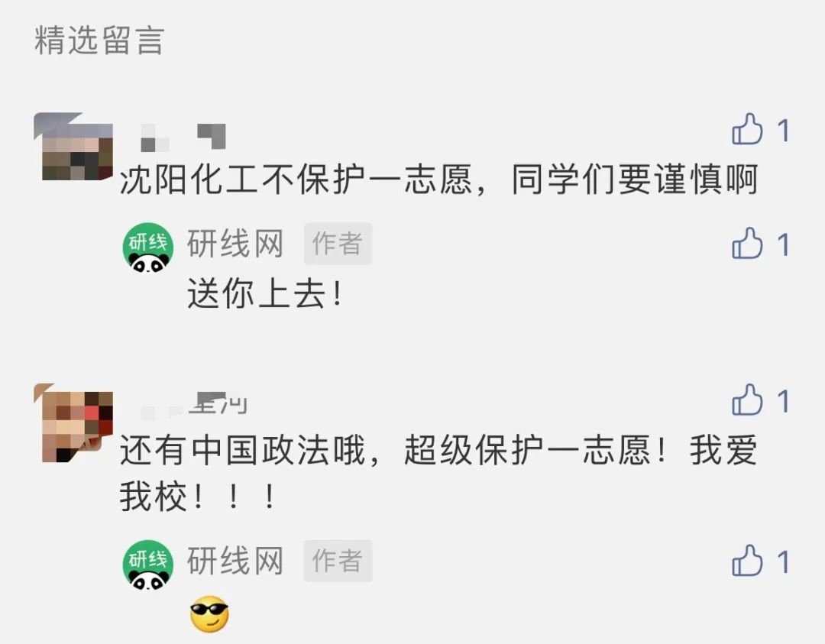Select the comment 沈阳化工不保护一志愿

[x=438, y=180]
